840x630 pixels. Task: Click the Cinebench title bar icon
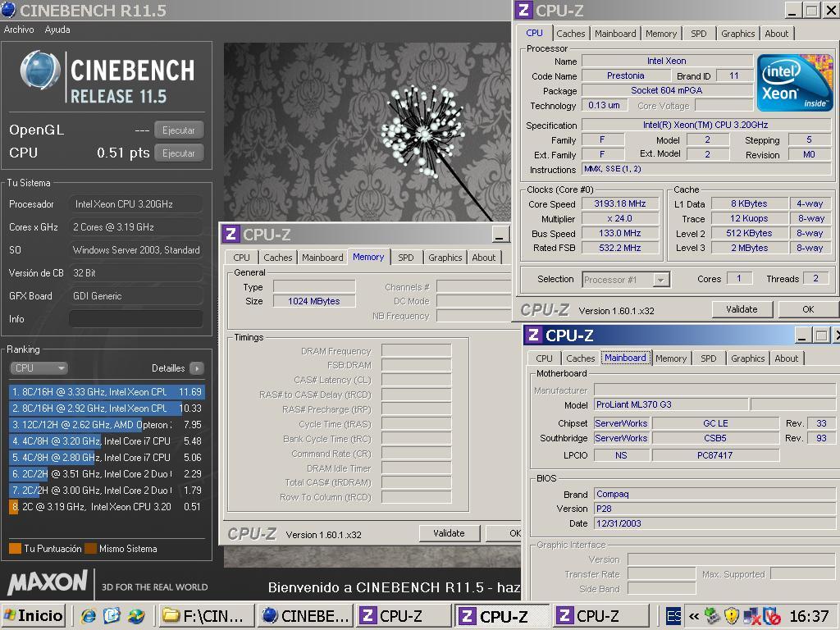tap(8, 10)
